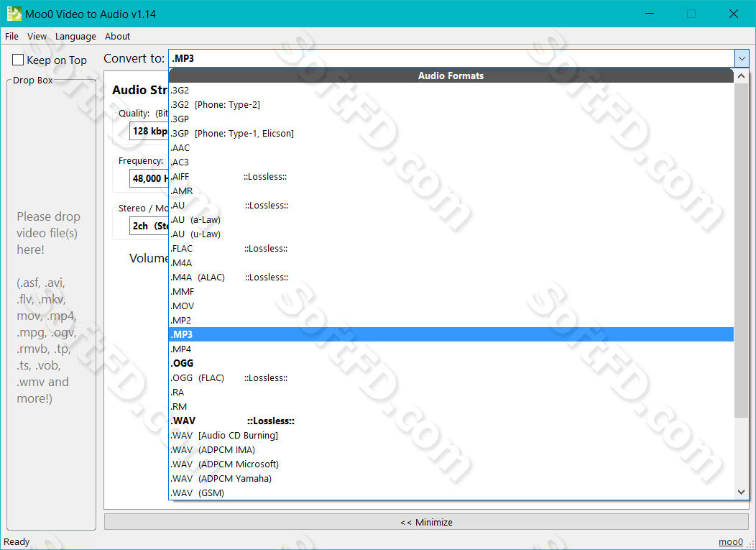756x550 pixels.
Task: Select the plain .M4A format
Action: coord(451,263)
